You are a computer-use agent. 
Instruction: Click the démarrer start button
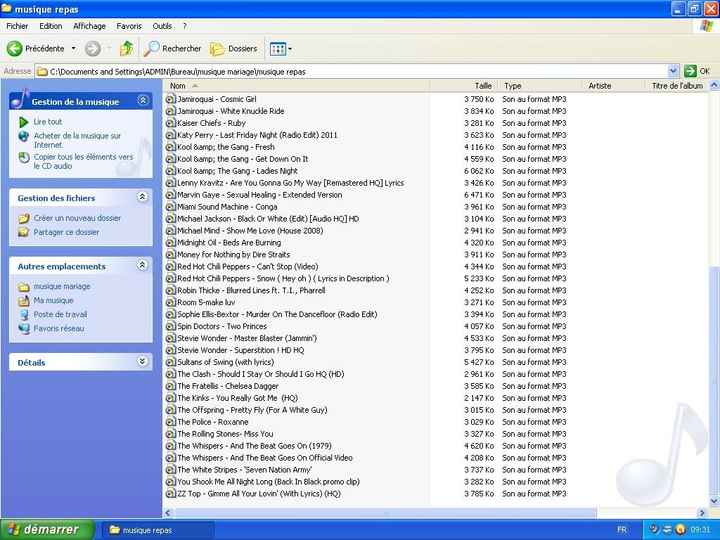[x=47, y=529]
